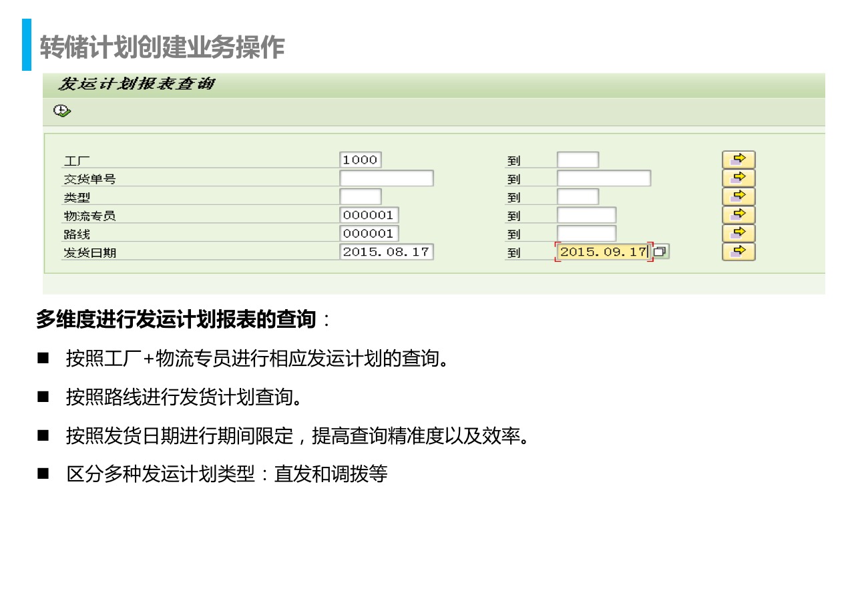Open multiple selection arrow for 发货日期 row
Image resolution: width=868 pixels, height=601 pixels.
tap(738, 252)
